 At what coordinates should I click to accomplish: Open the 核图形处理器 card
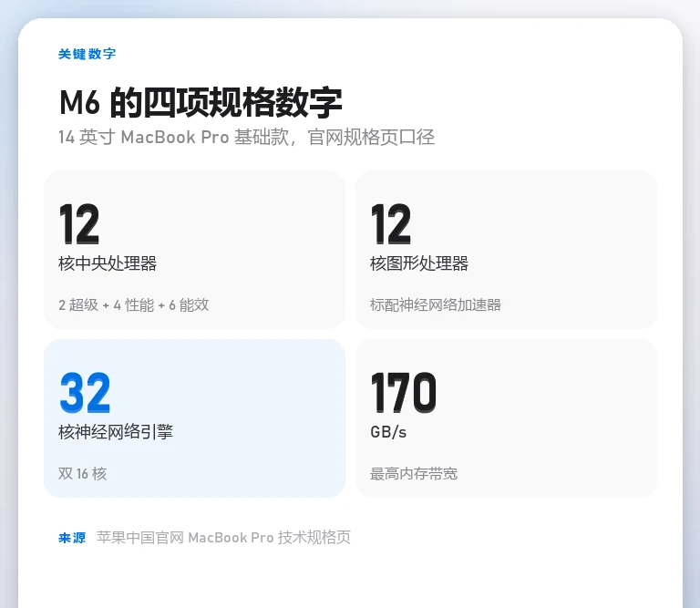click(x=506, y=250)
